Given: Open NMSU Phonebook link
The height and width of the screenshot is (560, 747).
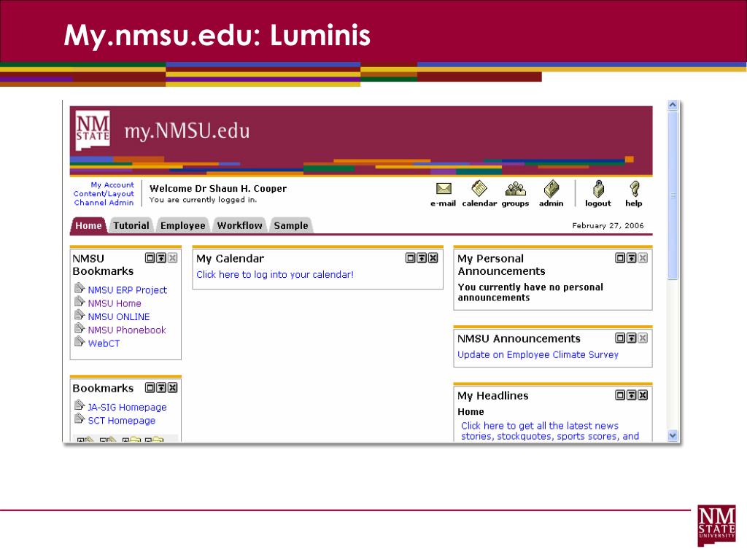Looking at the screenshot, I should [x=127, y=330].
